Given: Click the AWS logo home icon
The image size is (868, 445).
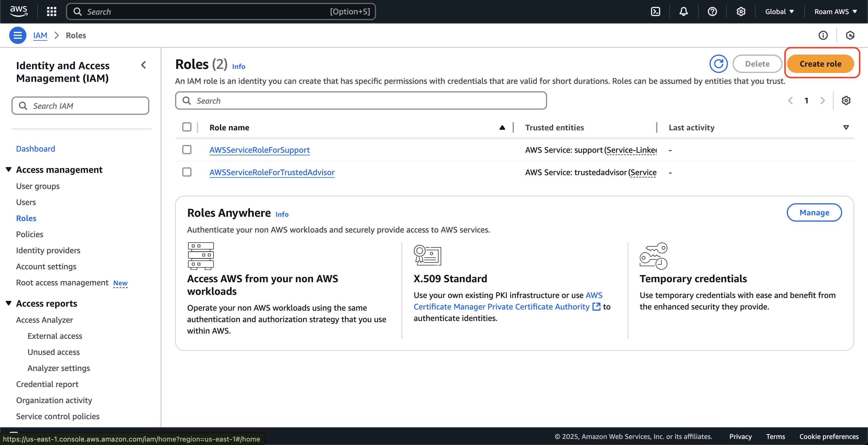Looking at the screenshot, I should 19,11.
